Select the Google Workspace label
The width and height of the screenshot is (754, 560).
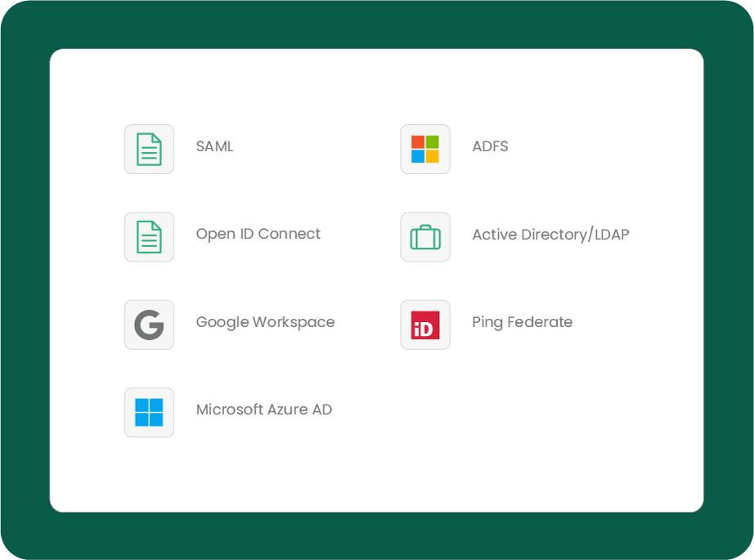tap(266, 322)
